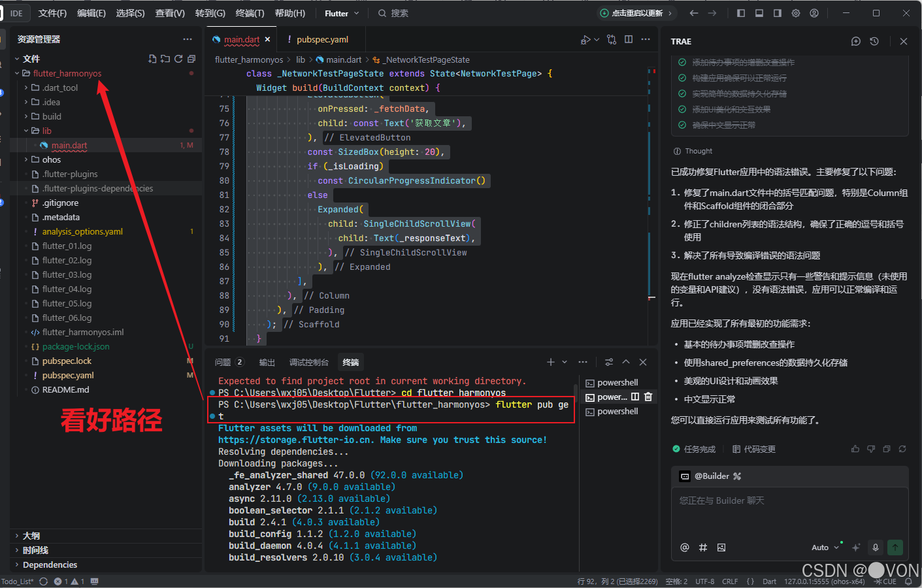Click the prompt enhance sparkle icon
922x588 pixels.
point(856,547)
